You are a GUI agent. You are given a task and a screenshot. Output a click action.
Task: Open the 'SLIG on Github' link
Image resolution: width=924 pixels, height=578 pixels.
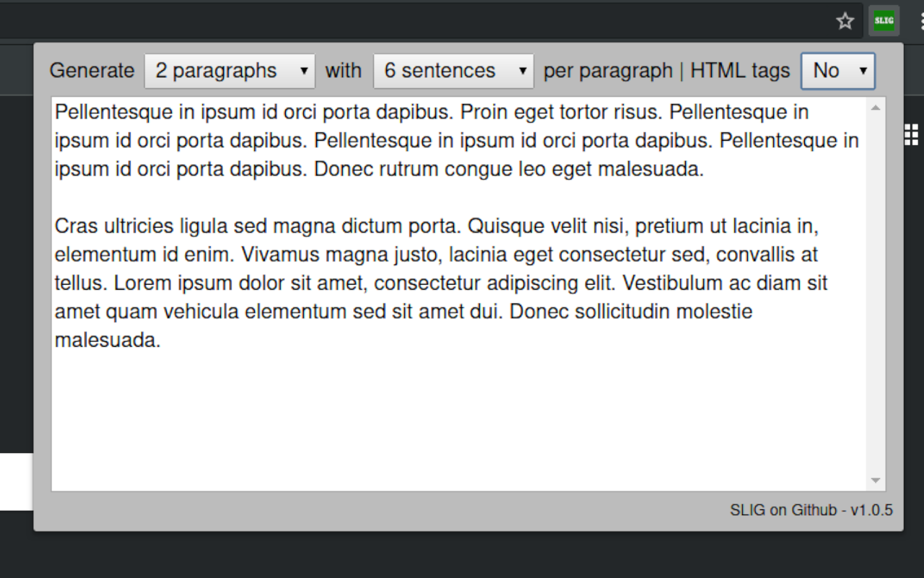coord(783,510)
